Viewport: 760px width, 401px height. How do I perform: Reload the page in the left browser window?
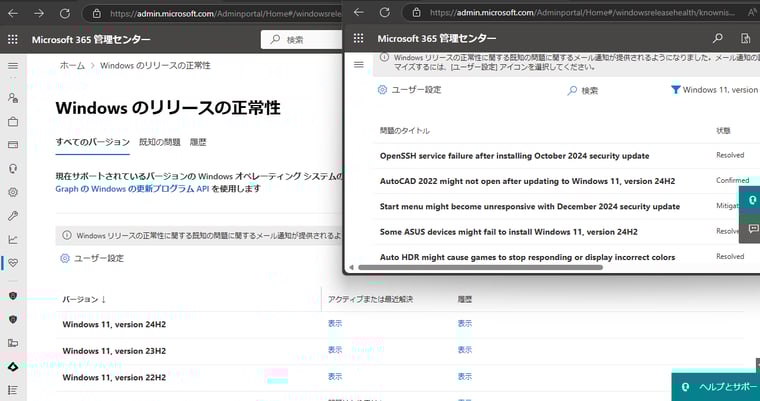click(64, 14)
